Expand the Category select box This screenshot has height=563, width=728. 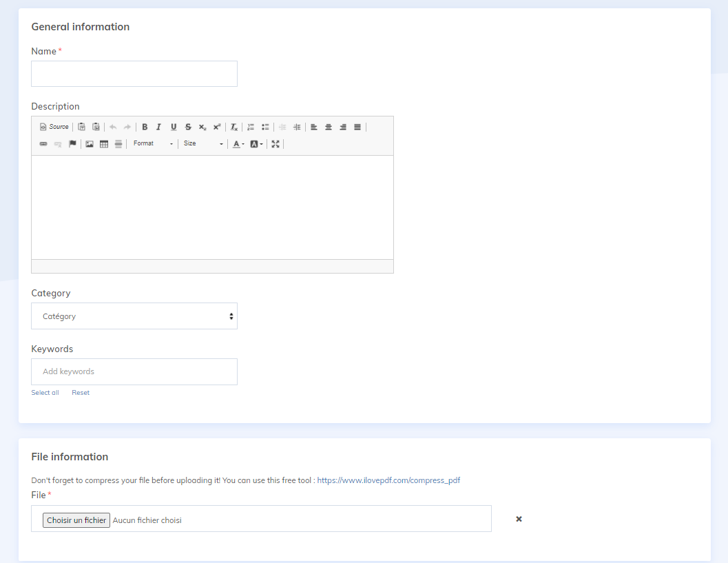point(134,316)
